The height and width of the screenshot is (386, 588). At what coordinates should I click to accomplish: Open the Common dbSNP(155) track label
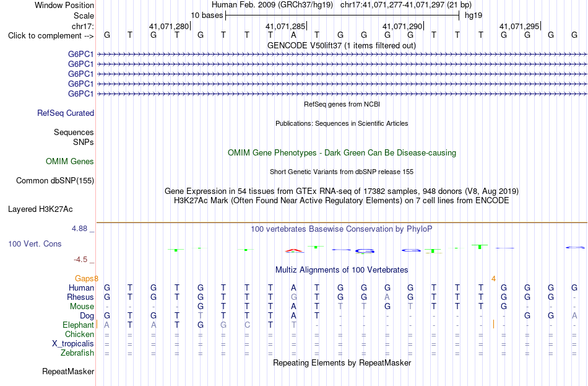click(x=54, y=181)
